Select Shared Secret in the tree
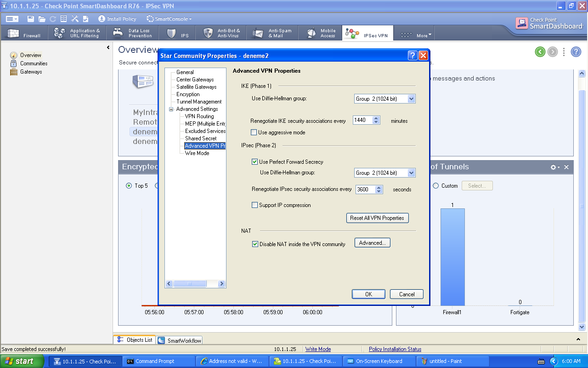 pos(201,138)
